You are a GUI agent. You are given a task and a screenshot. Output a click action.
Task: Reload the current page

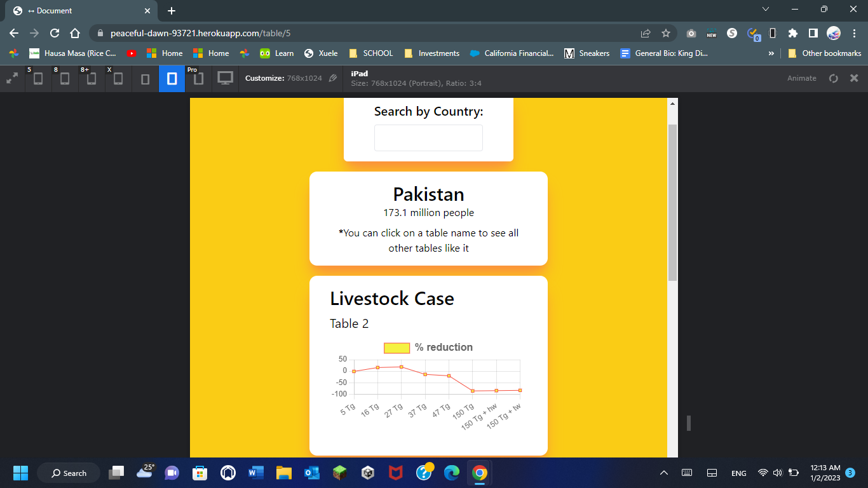click(55, 33)
